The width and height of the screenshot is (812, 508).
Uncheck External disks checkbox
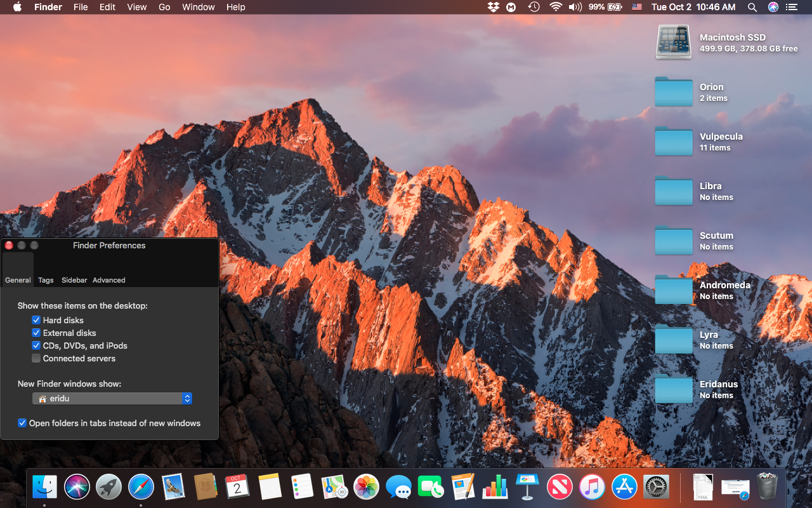point(36,333)
